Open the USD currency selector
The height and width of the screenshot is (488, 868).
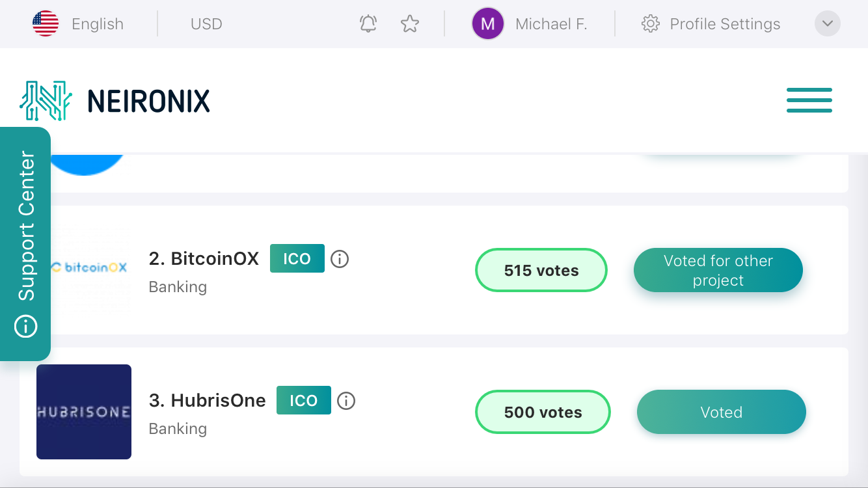click(206, 24)
